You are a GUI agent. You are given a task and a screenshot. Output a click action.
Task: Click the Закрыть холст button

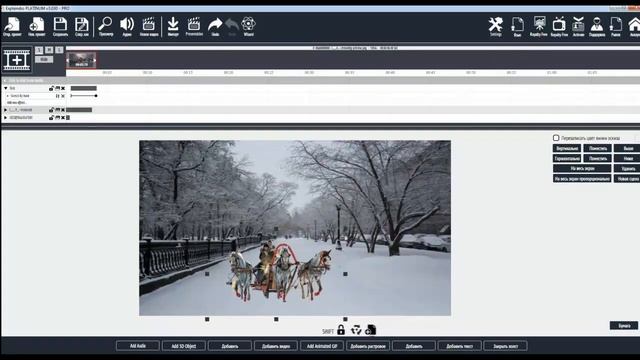(505, 346)
